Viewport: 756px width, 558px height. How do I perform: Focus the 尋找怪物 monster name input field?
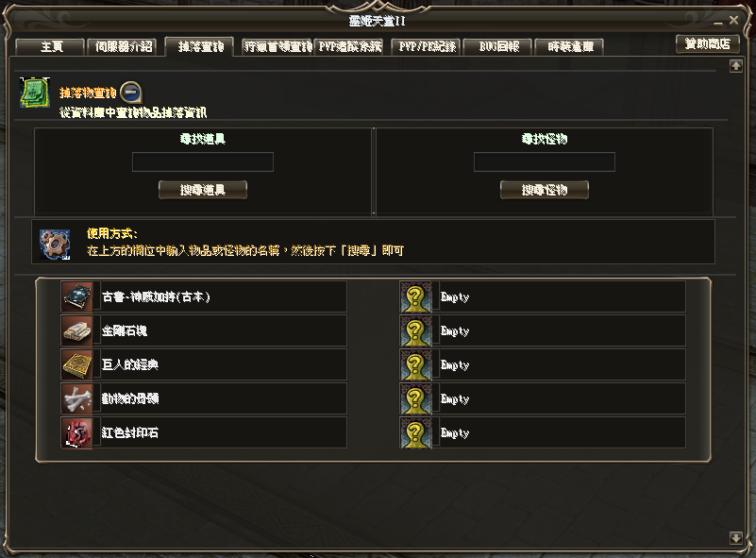pos(545,161)
